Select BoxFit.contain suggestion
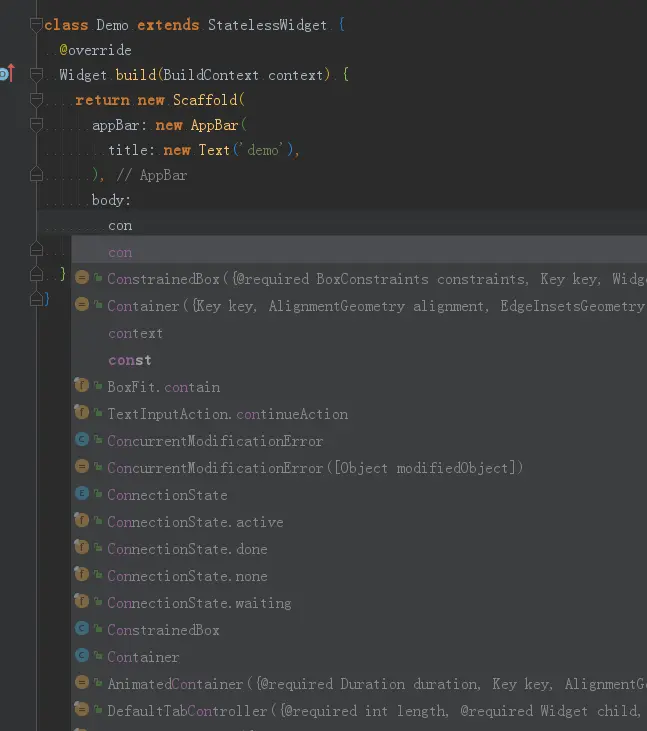Screen dimensions: 647x731 click(x=359, y=387)
